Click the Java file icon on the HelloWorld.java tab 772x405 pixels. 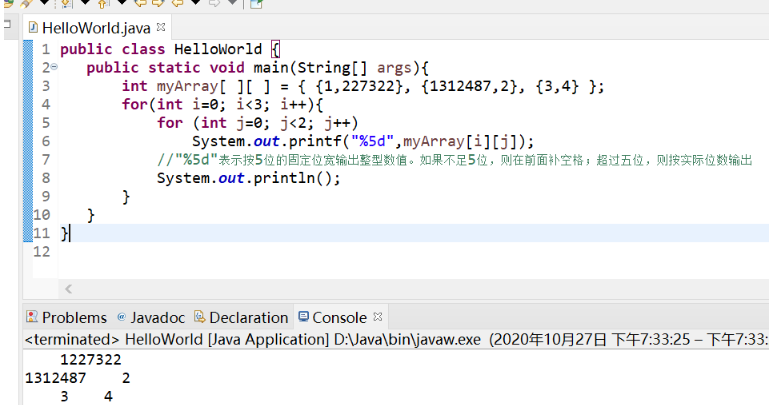tap(32, 27)
